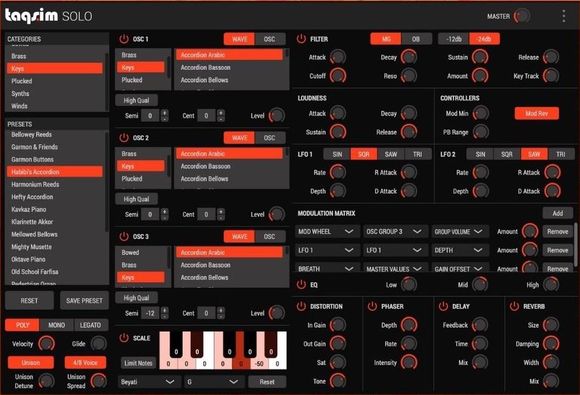Open the Beyati scale dropdown
The height and width of the screenshot is (395, 580).
(x=148, y=382)
